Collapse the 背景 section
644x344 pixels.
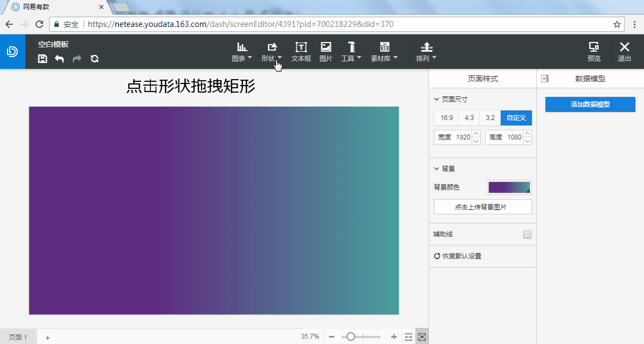(x=437, y=169)
